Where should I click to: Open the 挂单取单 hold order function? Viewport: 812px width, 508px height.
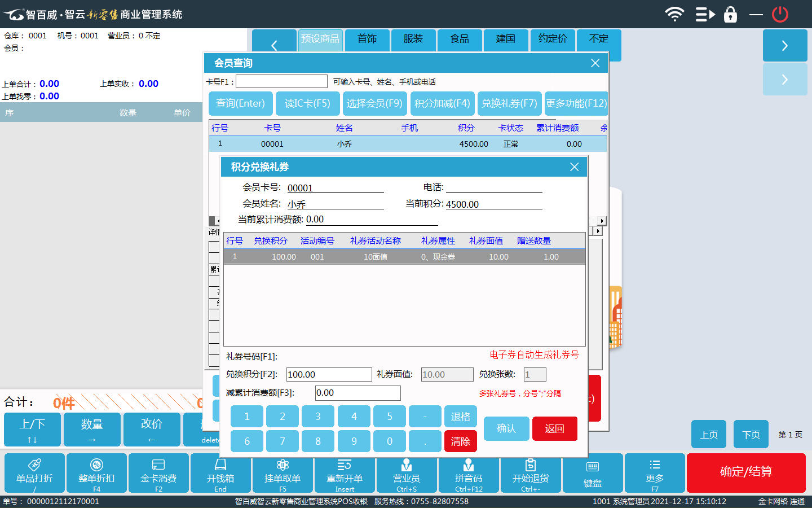point(283,472)
